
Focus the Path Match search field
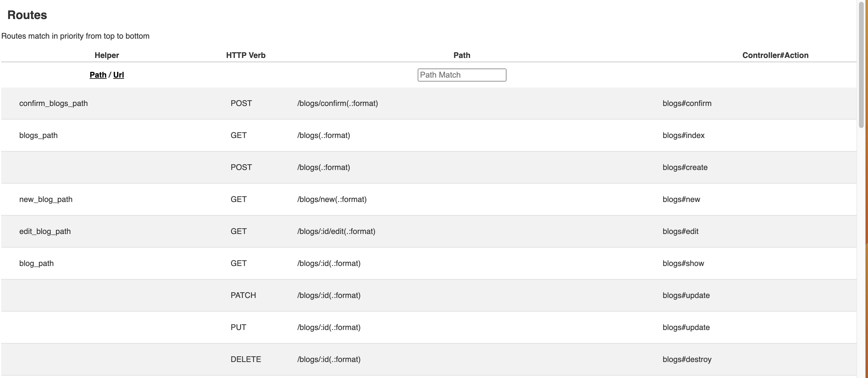pos(461,75)
